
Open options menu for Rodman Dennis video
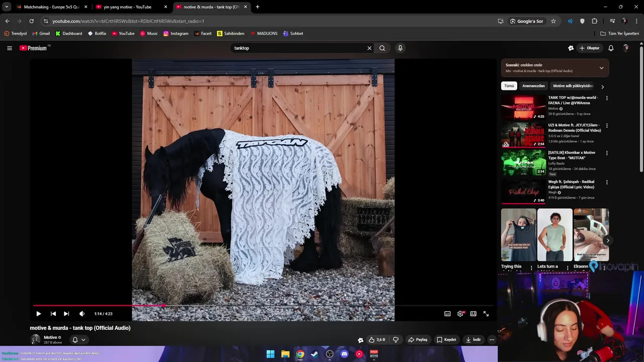(x=607, y=126)
